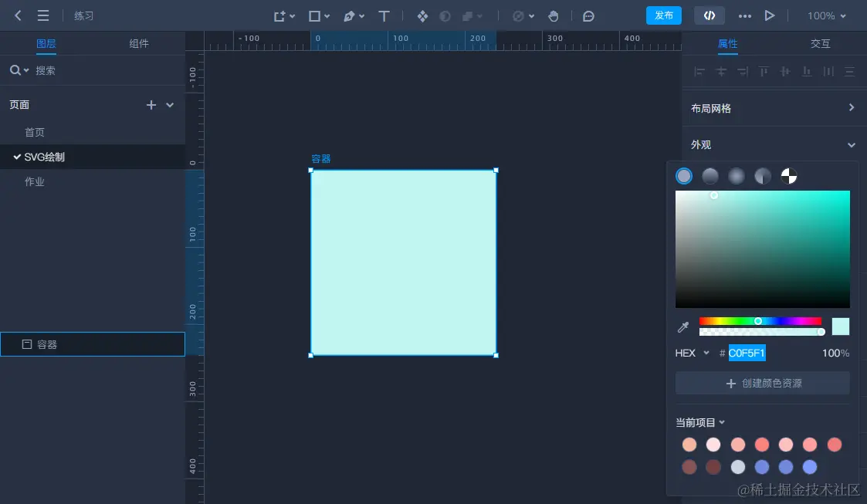Select the Text tool
This screenshot has width=867, height=504.
(384, 16)
